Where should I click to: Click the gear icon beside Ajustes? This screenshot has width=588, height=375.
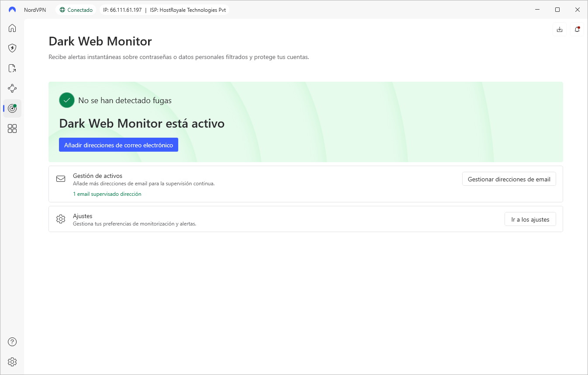[61, 219]
